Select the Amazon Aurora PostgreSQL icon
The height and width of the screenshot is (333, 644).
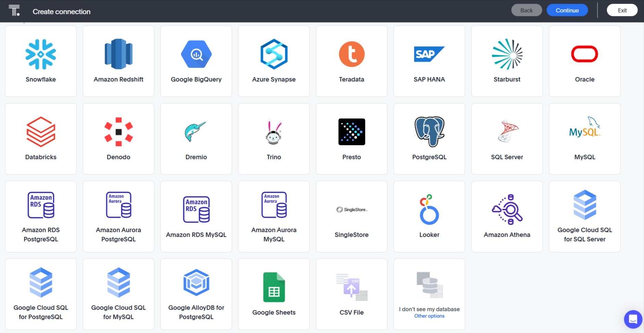pyautogui.click(x=118, y=205)
